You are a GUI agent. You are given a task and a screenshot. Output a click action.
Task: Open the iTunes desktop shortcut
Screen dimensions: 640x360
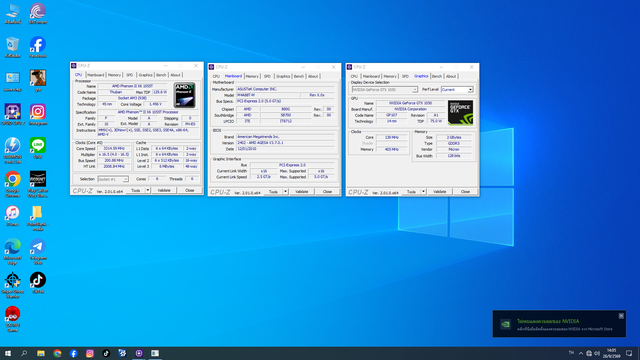[x=13, y=216]
